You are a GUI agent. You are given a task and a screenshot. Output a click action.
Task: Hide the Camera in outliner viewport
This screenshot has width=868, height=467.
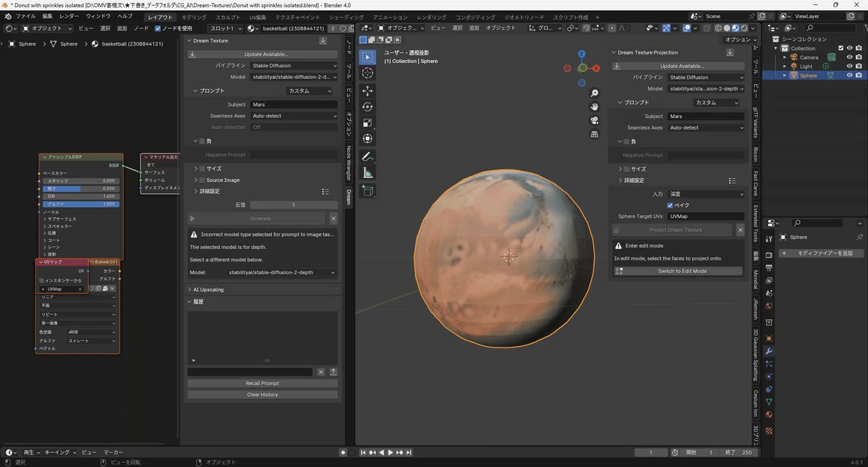click(849, 57)
